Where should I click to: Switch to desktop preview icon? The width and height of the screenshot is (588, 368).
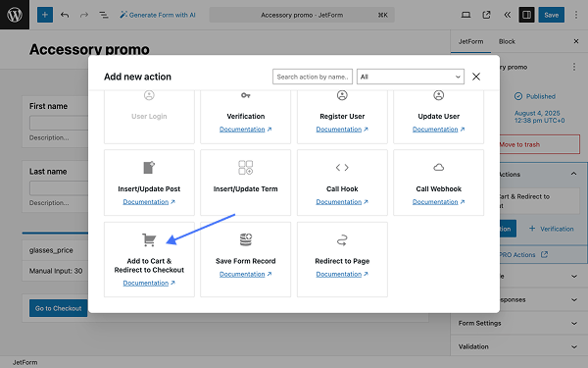[x=465, y=15]
